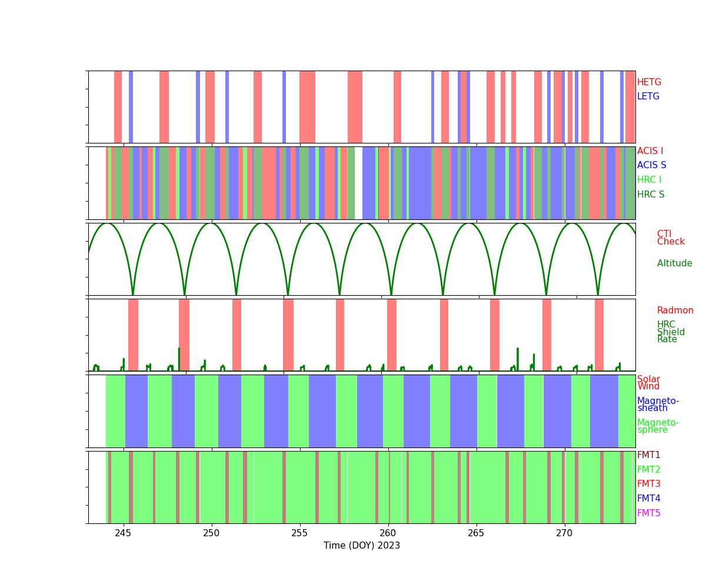
Task: Click the Time (DOY) 2023 axis title
Action: click(x=362, y=546)
